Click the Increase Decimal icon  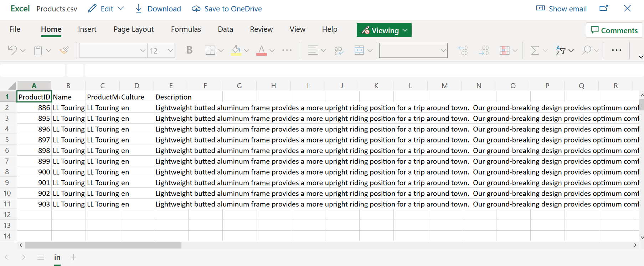(x=463, y=50)
